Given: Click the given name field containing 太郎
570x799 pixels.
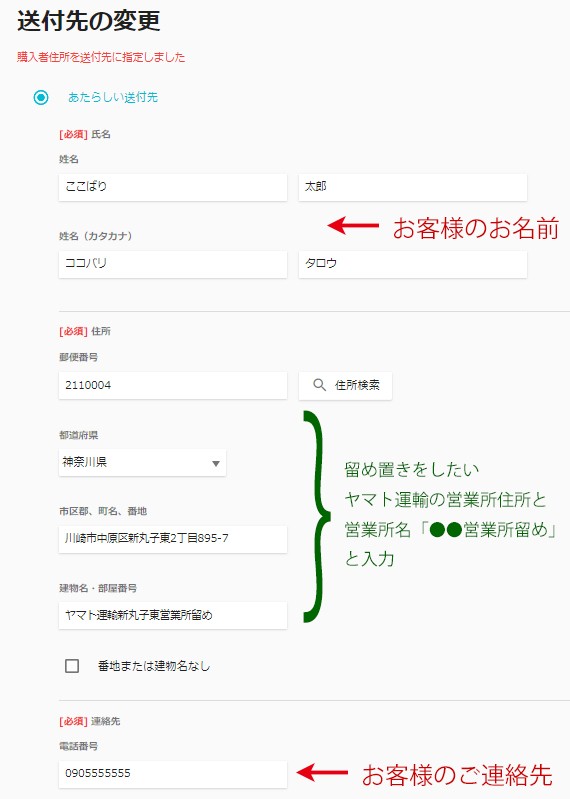Looking at the screenshot, I should (x=413, y=187).
